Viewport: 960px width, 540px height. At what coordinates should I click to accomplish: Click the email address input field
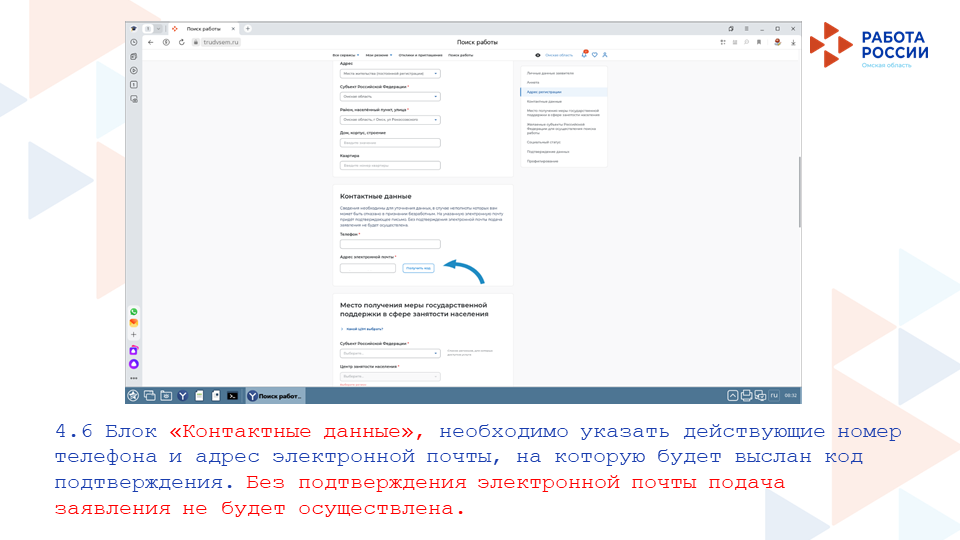[x=368, y=268]
